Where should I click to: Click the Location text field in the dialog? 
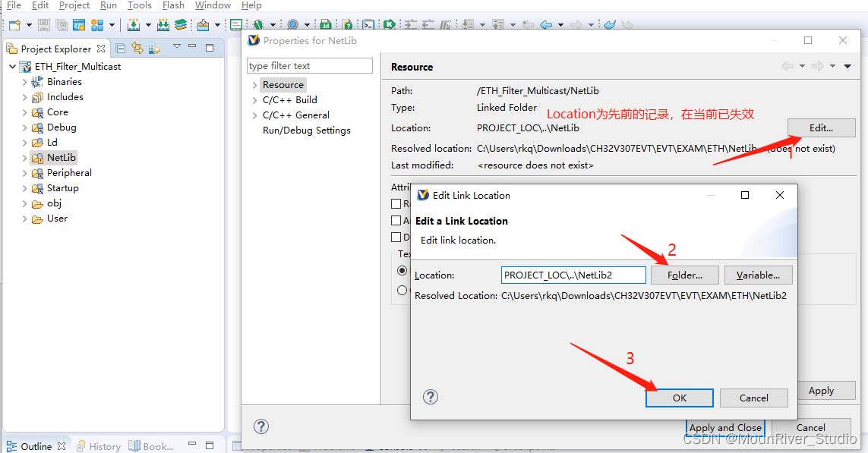point(573,275)
